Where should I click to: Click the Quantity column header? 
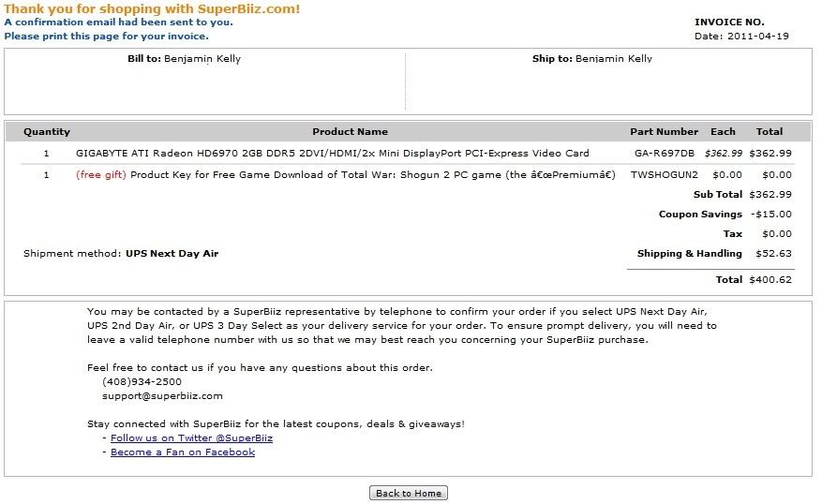coord(47,131)
